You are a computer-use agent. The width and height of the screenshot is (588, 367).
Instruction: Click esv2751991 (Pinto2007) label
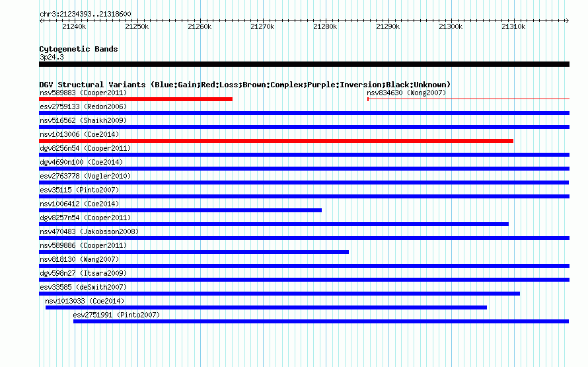click(x=116, y=315)
